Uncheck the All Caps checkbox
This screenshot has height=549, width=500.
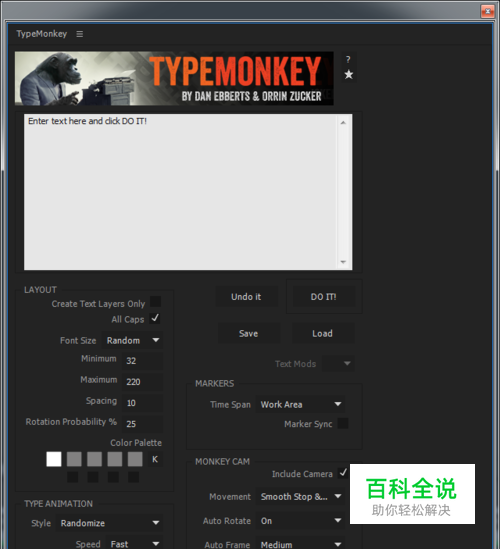pos(155,318)
